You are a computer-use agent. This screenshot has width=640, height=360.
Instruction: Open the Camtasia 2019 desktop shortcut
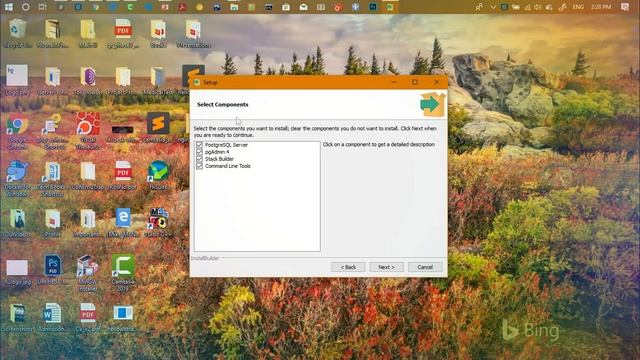pos(123,273)
